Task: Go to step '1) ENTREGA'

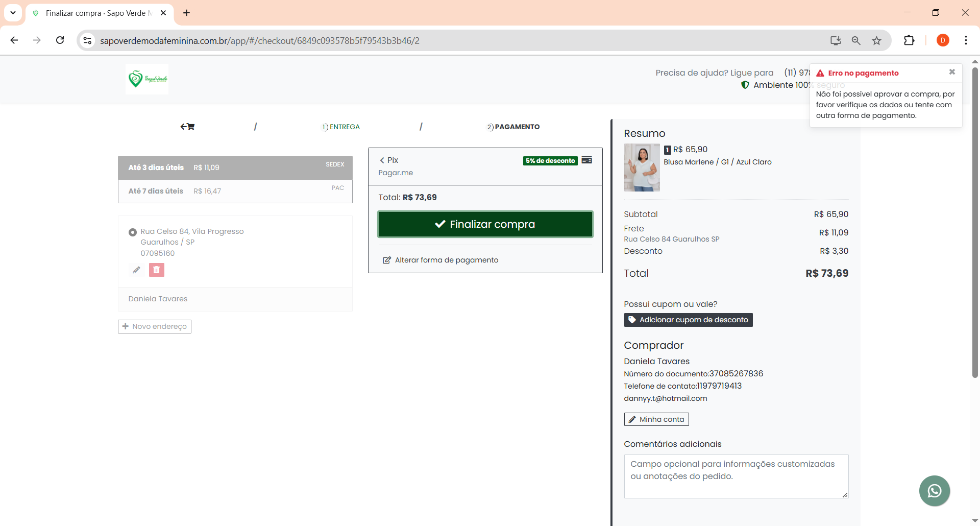Action: tap(341, 127)
